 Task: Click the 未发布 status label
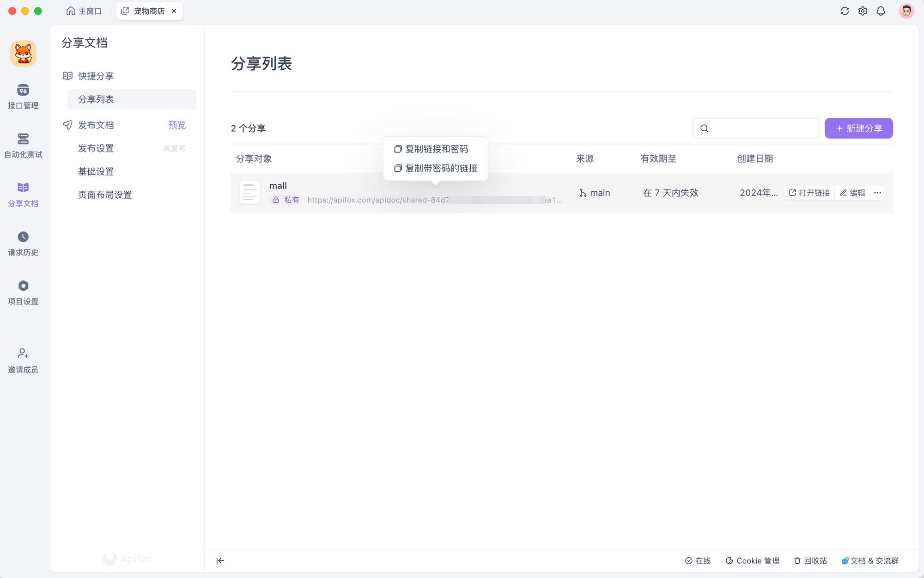[x=174, y=148]
